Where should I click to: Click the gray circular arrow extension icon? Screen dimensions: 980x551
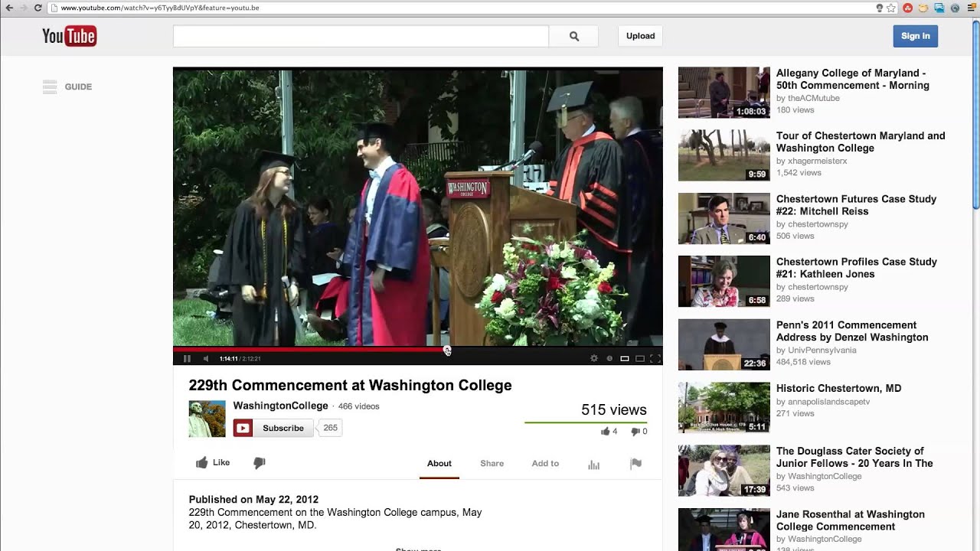pos(955,8)
